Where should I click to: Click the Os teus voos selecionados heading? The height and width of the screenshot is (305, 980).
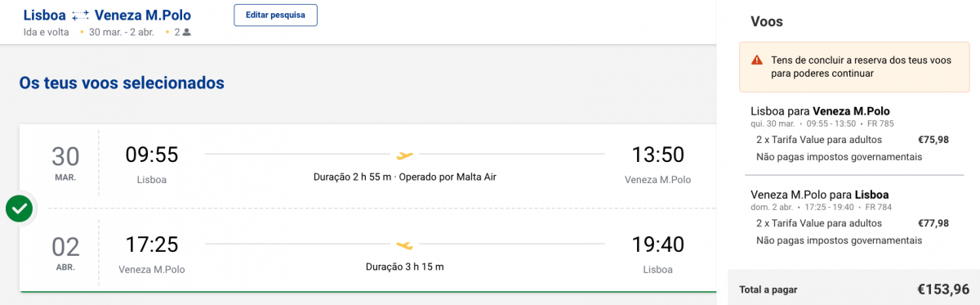(122, 83)
